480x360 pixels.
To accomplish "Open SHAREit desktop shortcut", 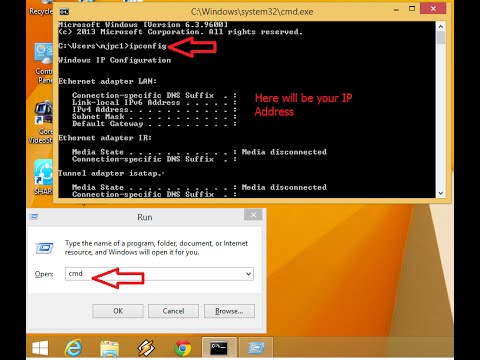I will coord(43,177).
